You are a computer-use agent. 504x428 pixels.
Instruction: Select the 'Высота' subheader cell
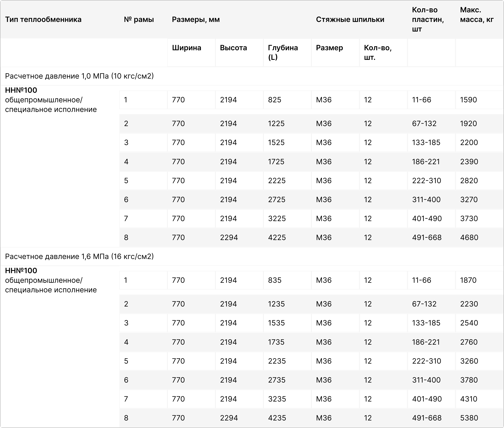point(233,48)
